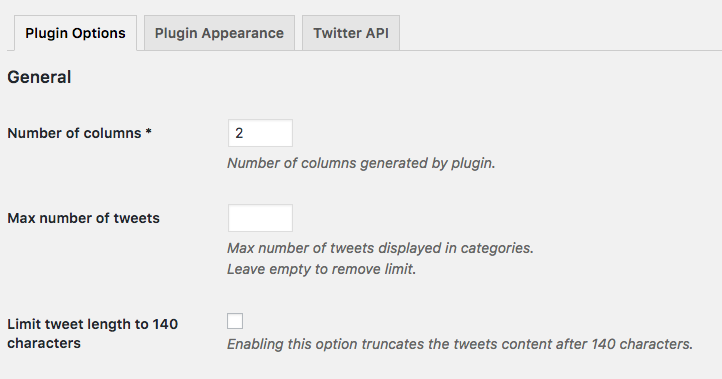Click the General section heading

(x=39, y=77)
